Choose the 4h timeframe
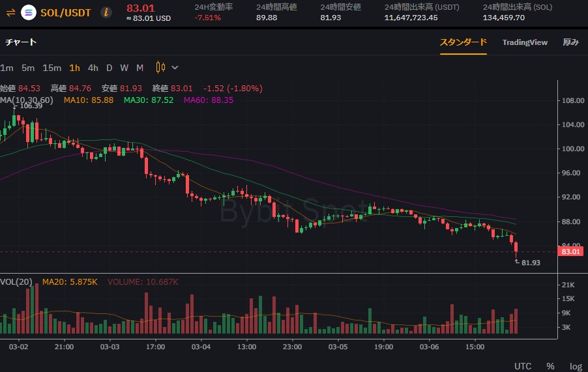The image size is (588, 372). (93, 68)
